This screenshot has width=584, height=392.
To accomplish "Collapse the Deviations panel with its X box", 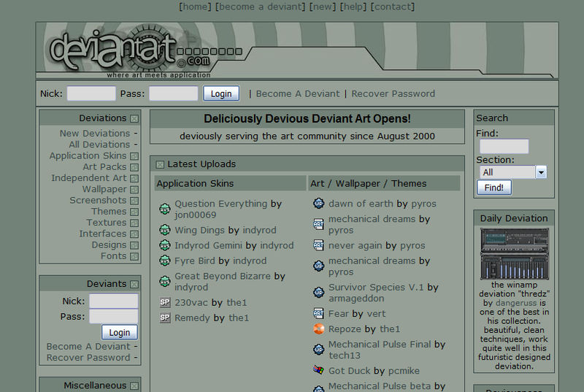I will pyautogui.click(x=134, y=119).
